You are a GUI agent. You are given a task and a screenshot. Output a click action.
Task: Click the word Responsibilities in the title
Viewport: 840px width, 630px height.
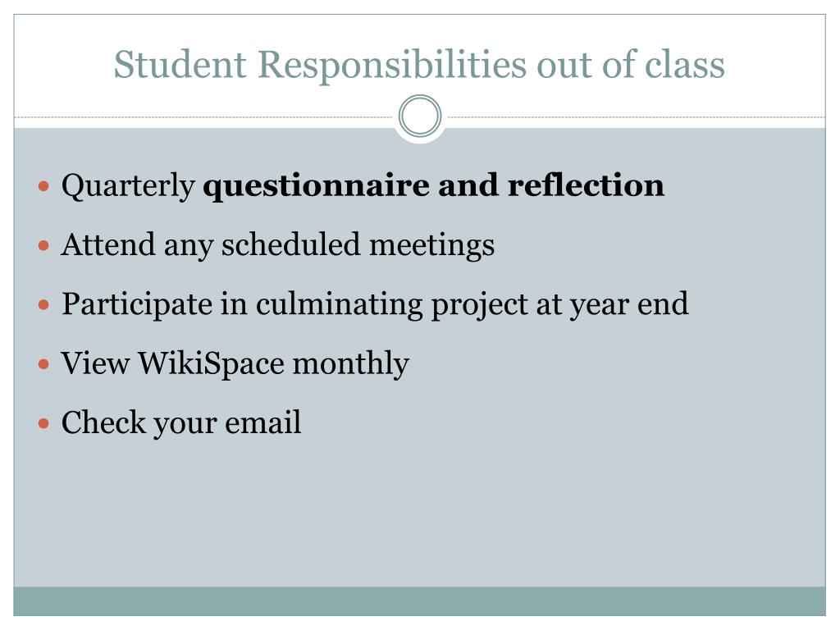392,64
